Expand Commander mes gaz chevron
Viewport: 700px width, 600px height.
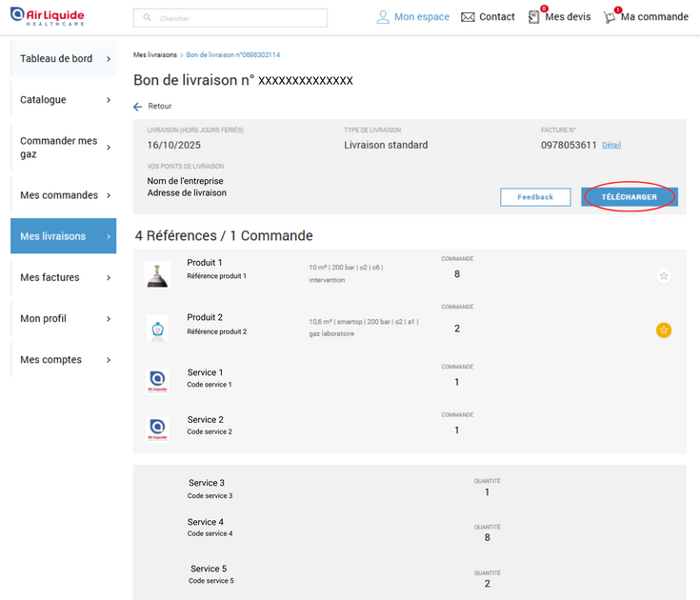point(109,148)
